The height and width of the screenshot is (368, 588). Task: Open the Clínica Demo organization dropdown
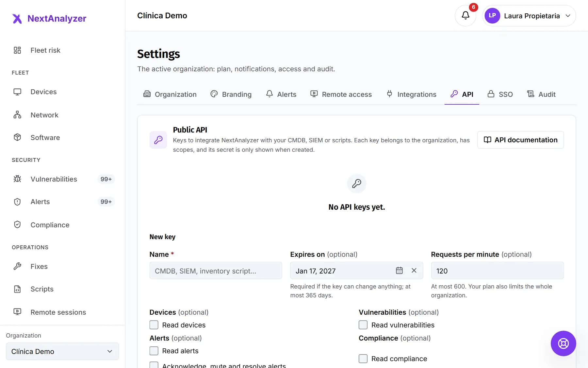62,351
